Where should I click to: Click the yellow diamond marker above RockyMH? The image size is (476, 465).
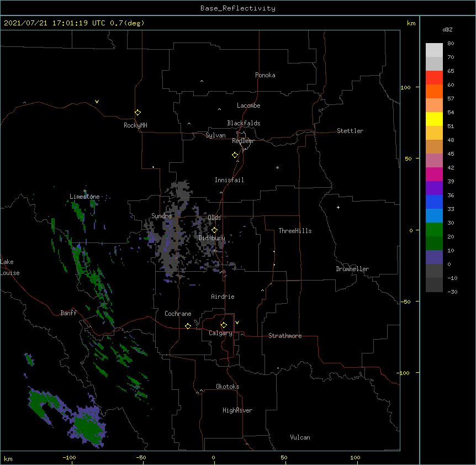pyautogui.click(x=137, y=112)
